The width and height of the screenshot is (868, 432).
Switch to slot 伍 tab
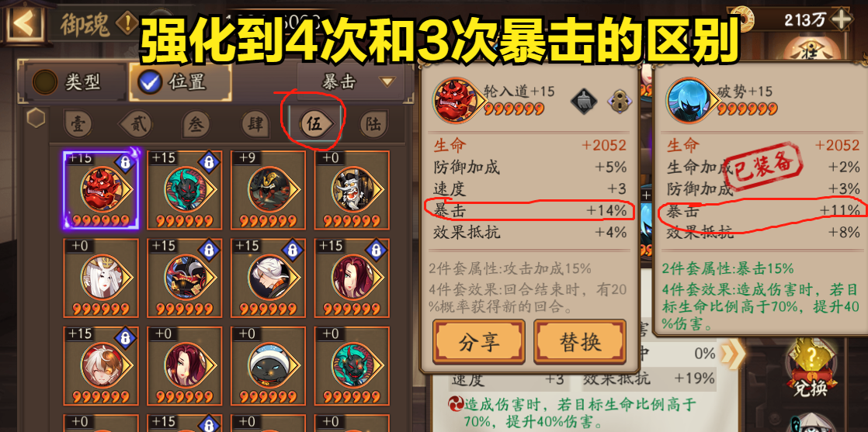click(x=315, y=125)
